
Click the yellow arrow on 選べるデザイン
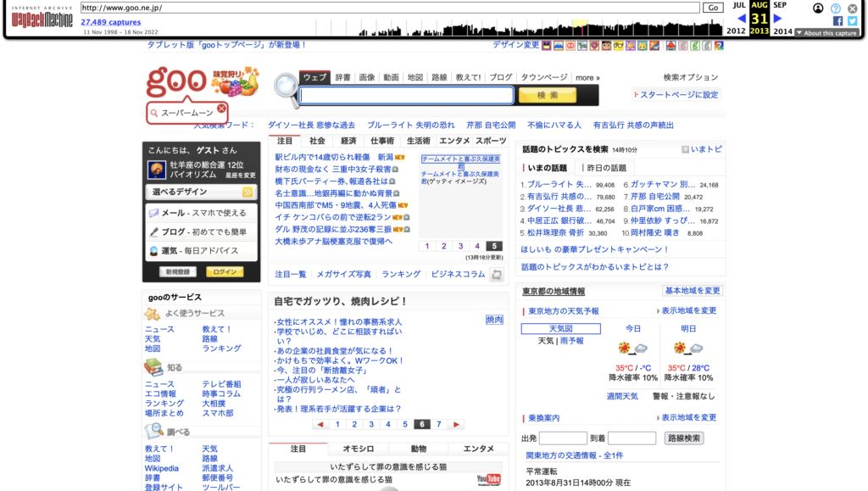tap(248, 192)
